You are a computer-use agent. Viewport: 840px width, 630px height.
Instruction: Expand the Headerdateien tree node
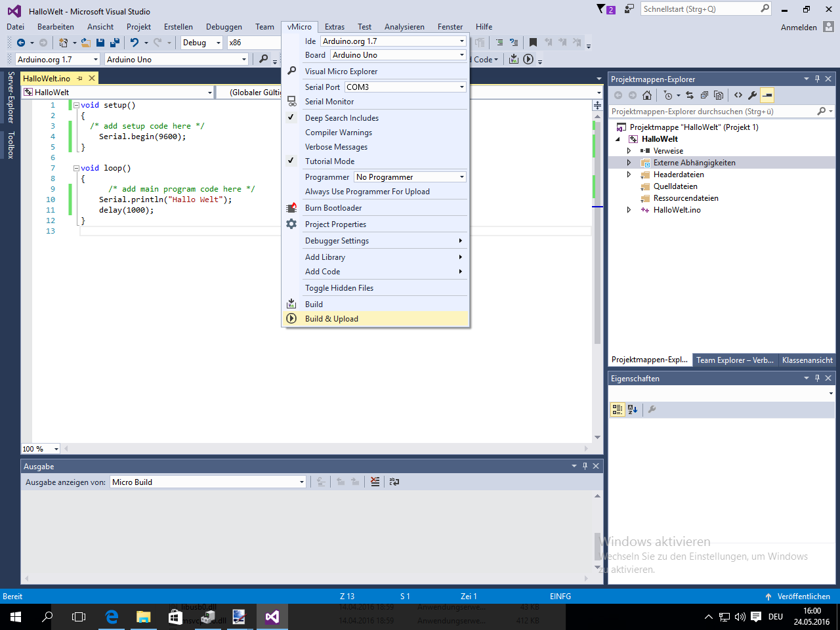629,175
